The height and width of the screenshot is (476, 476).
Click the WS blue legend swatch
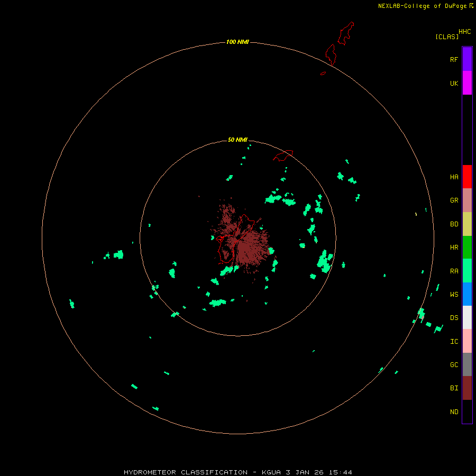pyautogui.click(x=467, y=294)
